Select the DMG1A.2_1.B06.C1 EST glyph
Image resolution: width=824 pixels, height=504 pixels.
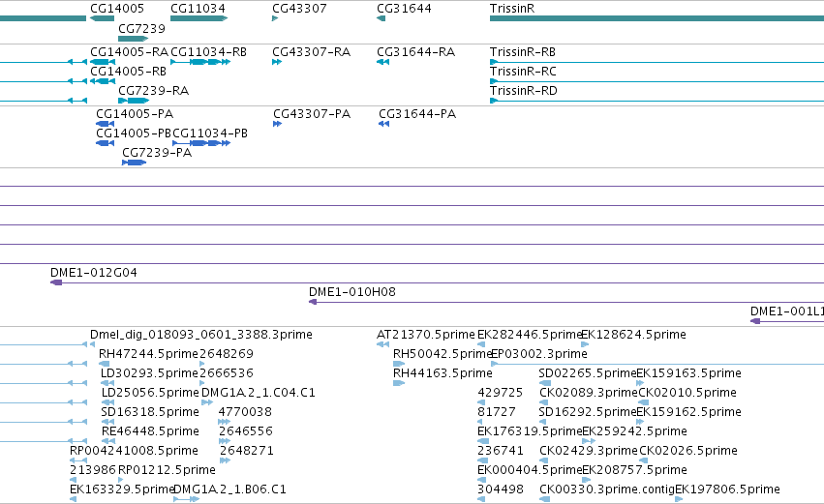pyautogui.click(x=186, y=499)
